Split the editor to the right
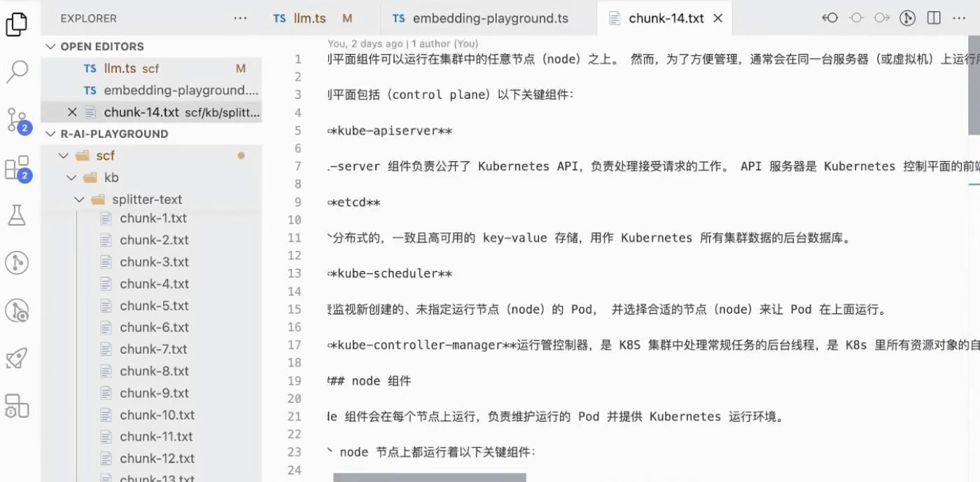 click(x=934, y=18)
